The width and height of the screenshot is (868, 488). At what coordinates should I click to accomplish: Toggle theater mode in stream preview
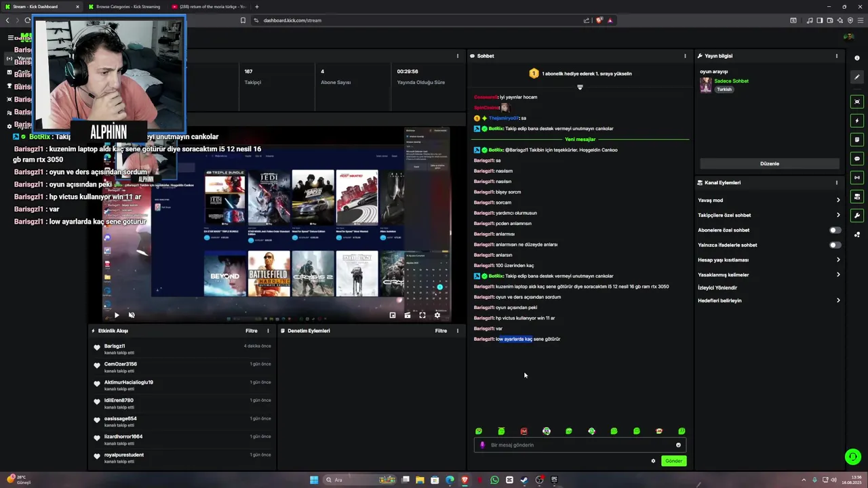pos(408,315)
